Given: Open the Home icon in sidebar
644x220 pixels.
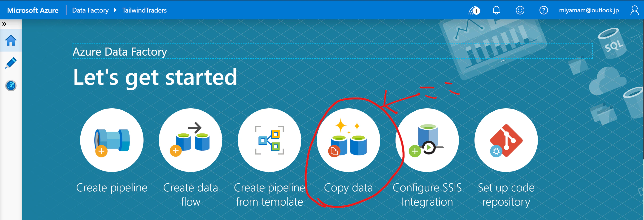Looking at the screenshot, I should click(11, 40).
